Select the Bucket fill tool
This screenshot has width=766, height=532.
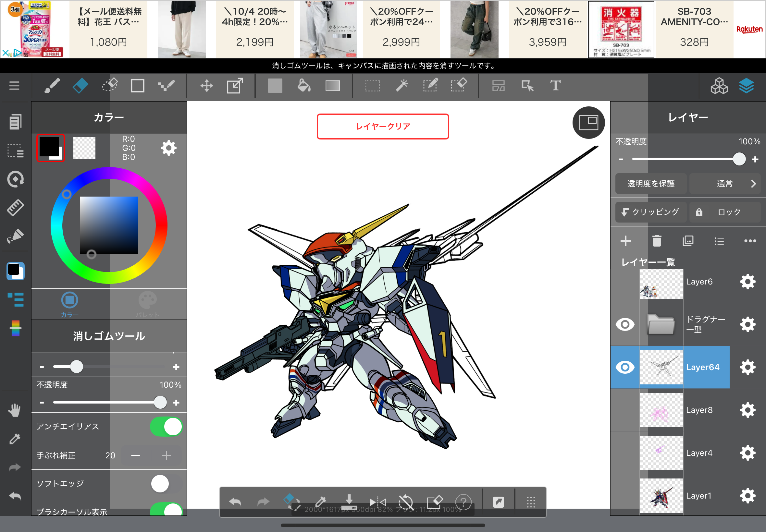pos(304,86)
